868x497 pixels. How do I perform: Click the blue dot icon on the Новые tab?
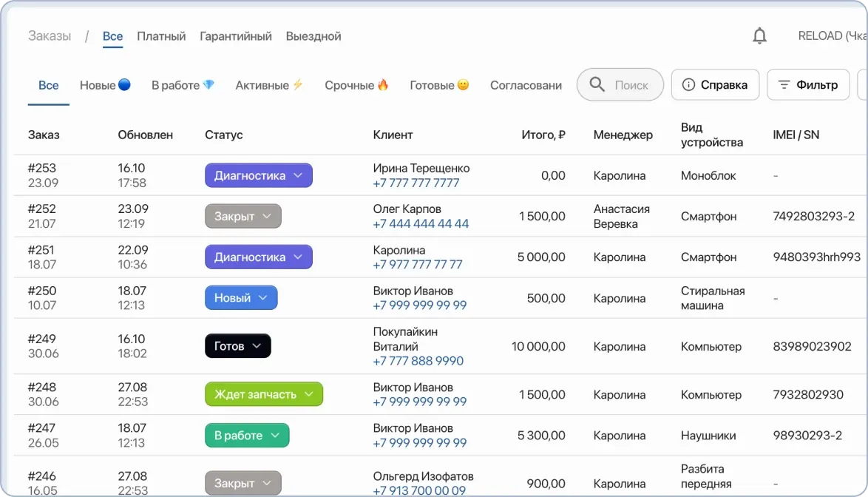pyautogui.click(x=125, y=84)
